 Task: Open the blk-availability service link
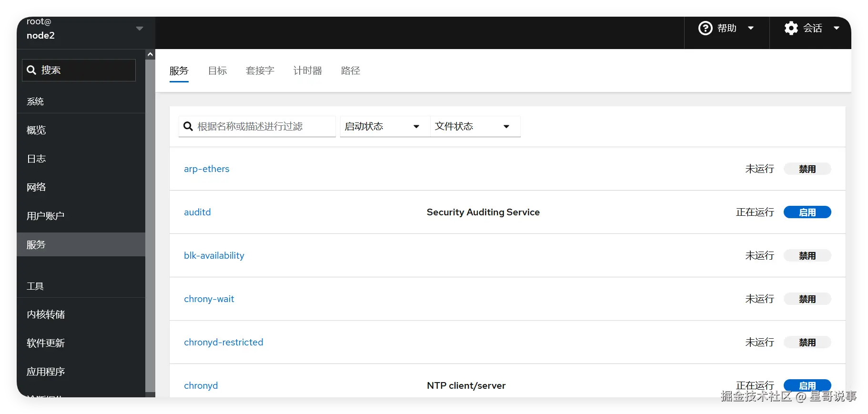214,255
